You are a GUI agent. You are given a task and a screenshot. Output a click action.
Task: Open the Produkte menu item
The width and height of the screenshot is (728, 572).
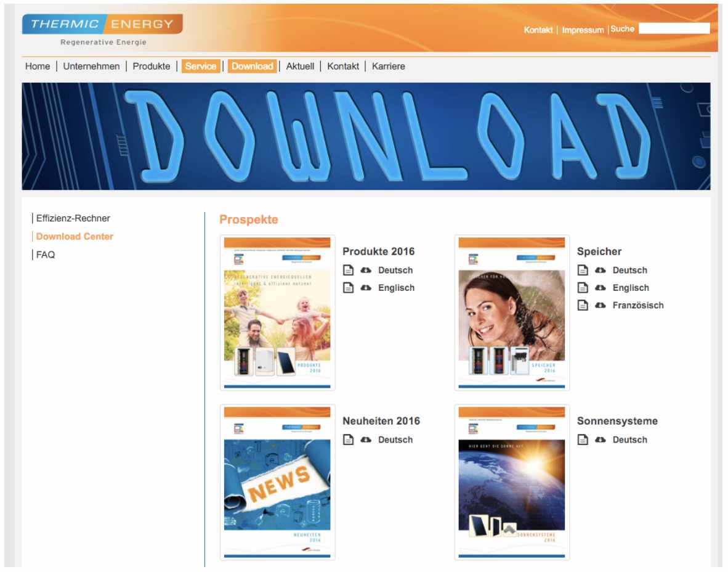coord(152,67)
